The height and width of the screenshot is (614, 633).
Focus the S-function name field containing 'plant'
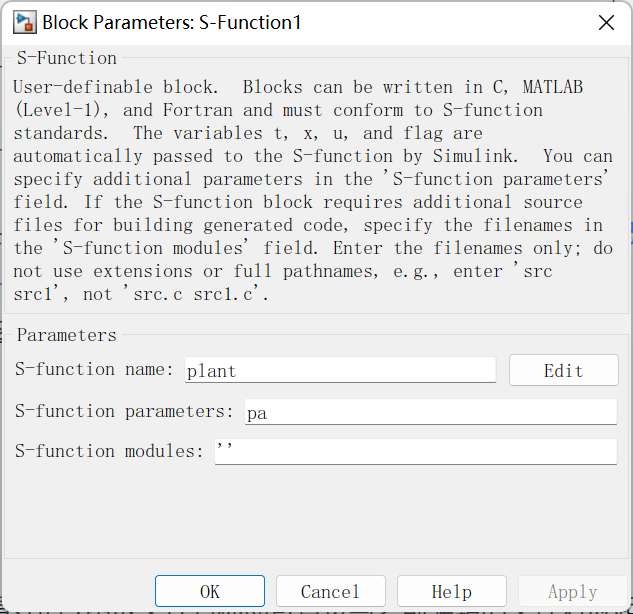tap(340, 370)
